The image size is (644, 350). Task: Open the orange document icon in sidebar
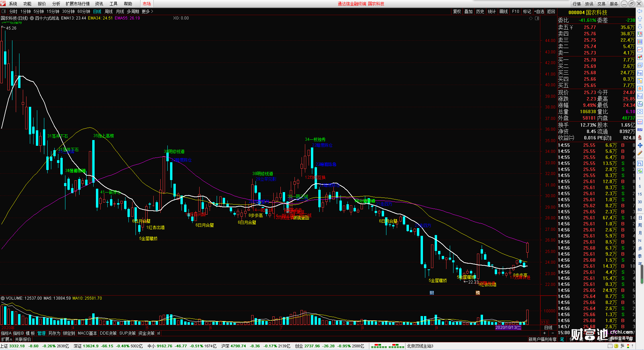tap(640, 89)
